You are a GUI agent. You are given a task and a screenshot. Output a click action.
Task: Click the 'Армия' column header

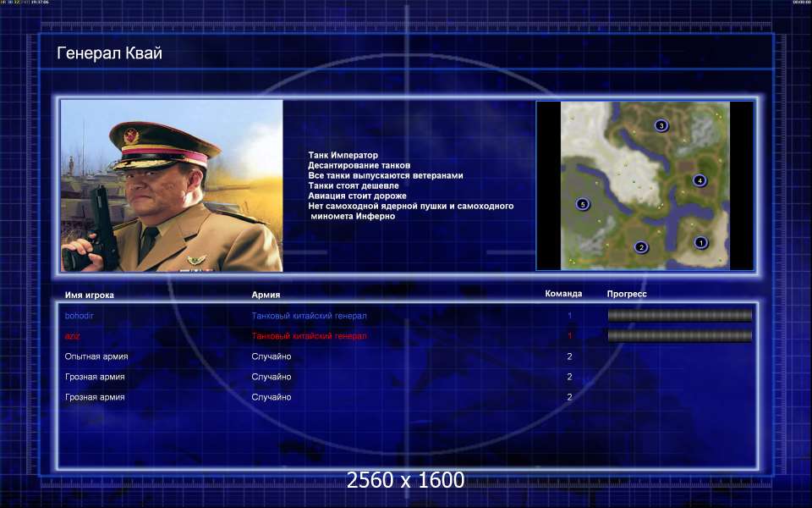(x=266, y=295)
